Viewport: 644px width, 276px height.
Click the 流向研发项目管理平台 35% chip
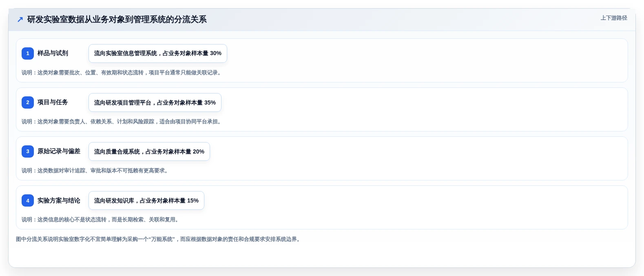(155, 102)
